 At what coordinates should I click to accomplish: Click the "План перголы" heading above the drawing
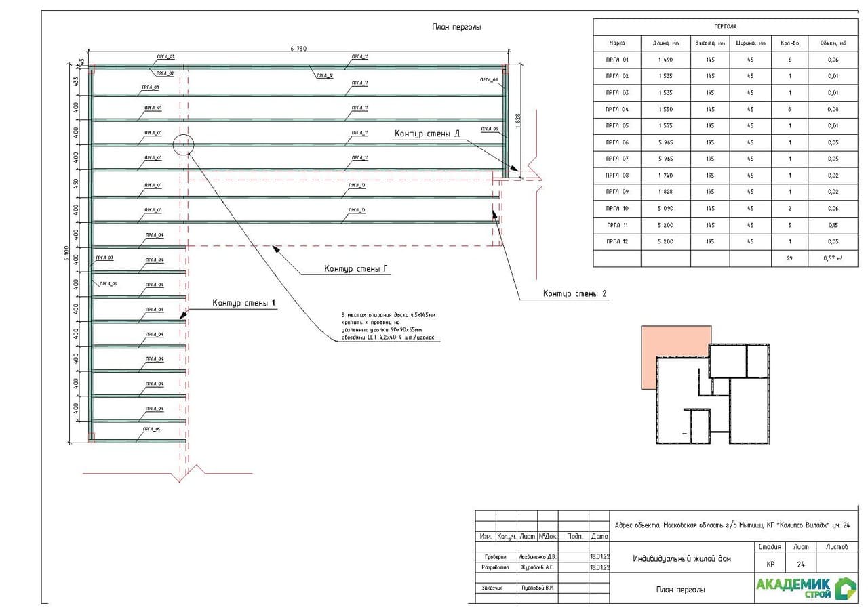456,27
